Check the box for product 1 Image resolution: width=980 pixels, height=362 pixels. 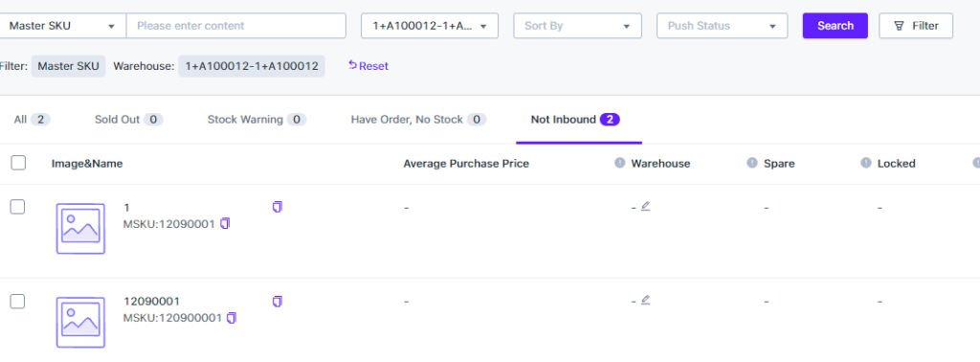pos(17,207)
